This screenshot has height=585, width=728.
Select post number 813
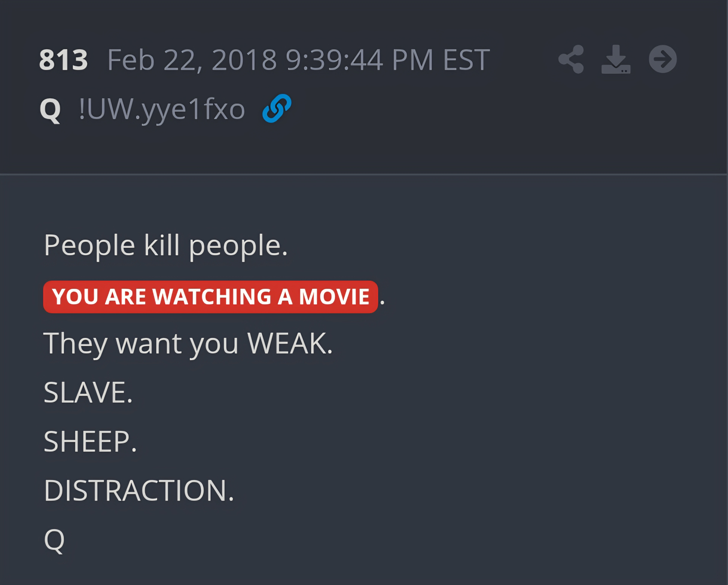pos(63,60)
